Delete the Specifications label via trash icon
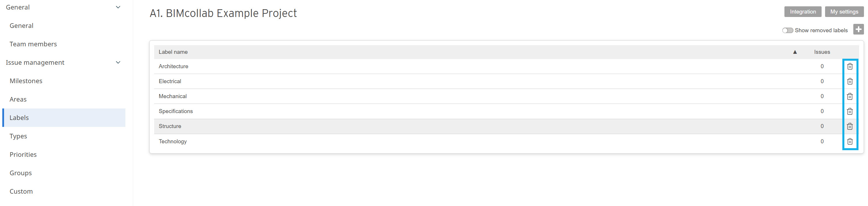The width and height of the screenshot is (868, 206). pos(850,111)
